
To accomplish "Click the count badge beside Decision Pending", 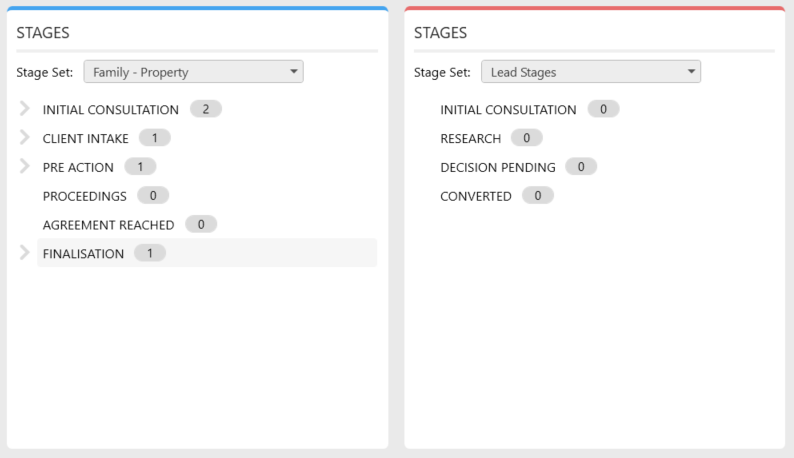I will [x=581, y=167].
